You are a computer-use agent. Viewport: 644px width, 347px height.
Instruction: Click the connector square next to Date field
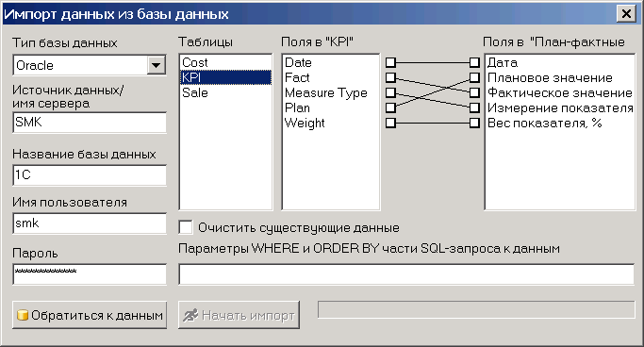coord(390,62)
